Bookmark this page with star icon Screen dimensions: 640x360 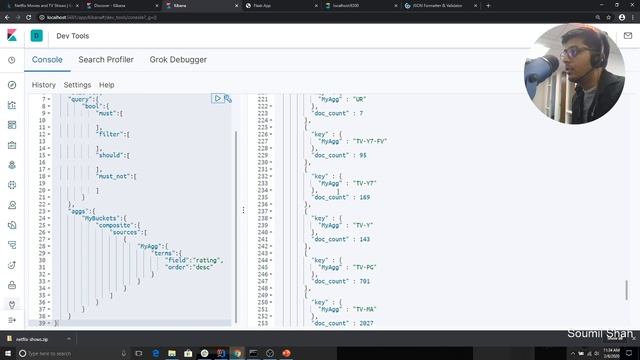coord(609,18)
